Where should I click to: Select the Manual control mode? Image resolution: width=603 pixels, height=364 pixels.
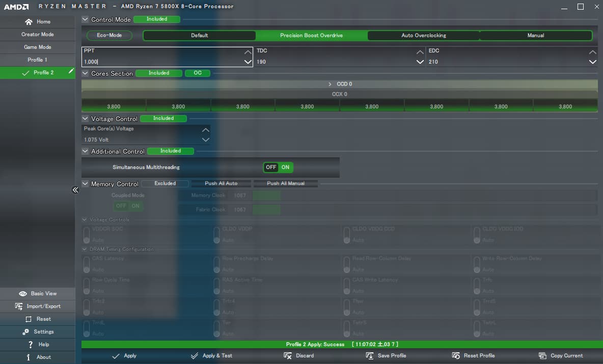point(536,35)
